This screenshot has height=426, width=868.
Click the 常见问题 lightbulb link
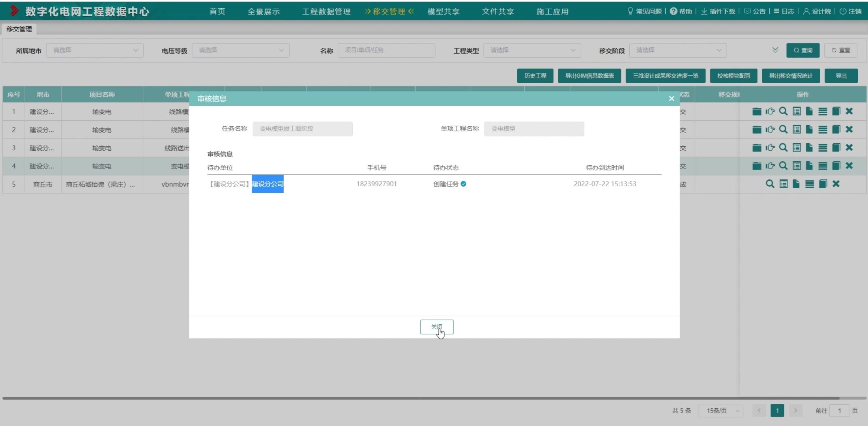tap(645, 11)
